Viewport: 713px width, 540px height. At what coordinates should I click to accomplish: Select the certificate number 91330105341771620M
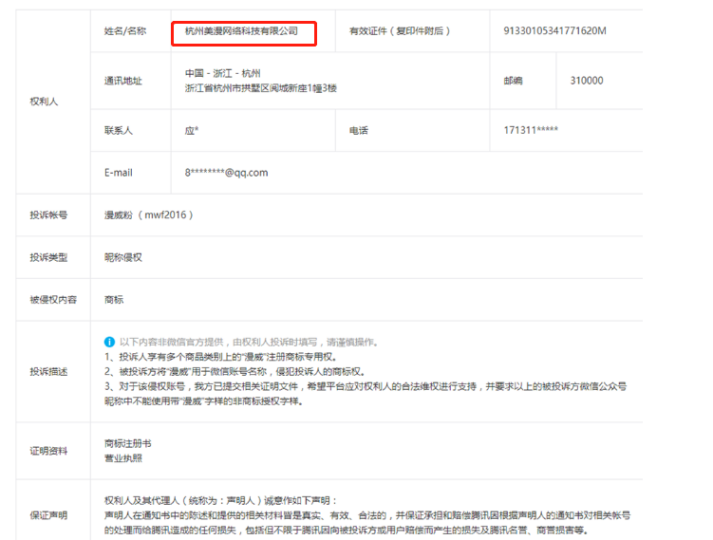[555, 31]
